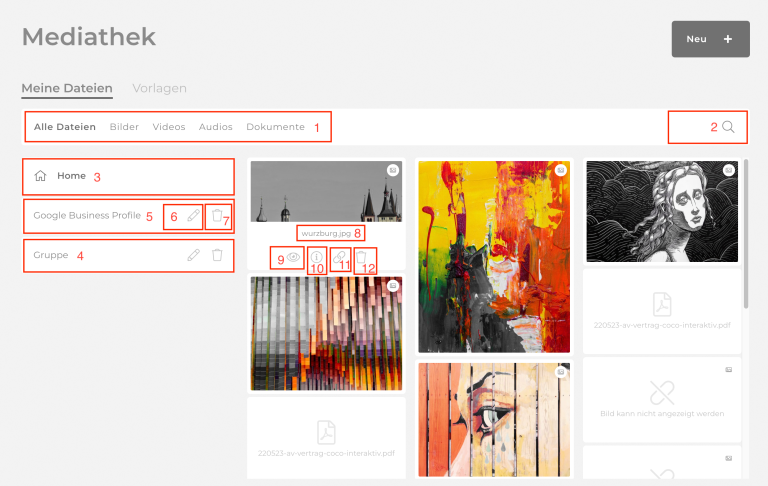Edit Google Business Profile folder with pencil icon
The image size is (768, 486).
pyautogui.click(x=193, y=215)
